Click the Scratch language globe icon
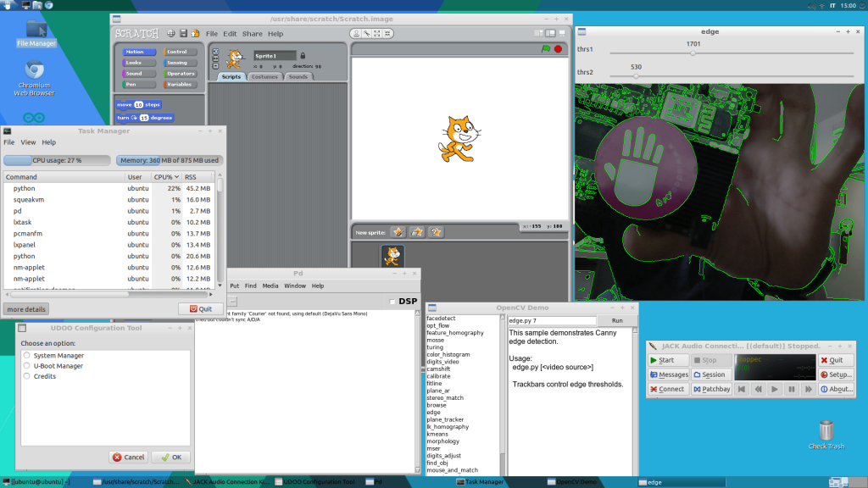 point(171,34)
